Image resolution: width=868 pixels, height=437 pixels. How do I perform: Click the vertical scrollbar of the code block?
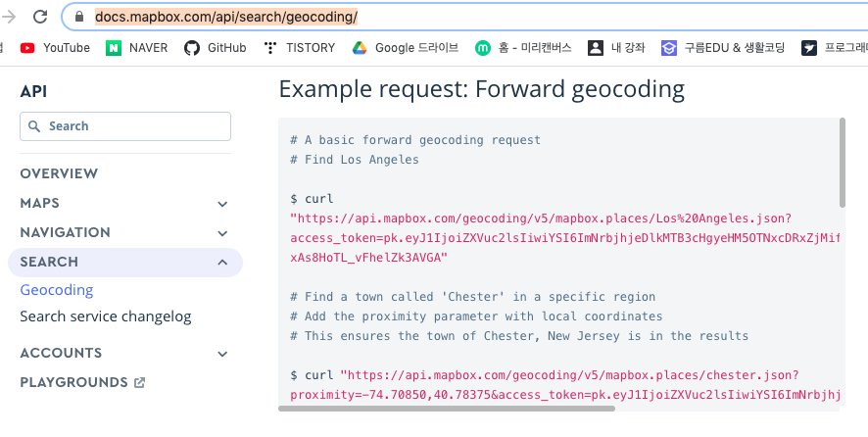tap(842, 163)
